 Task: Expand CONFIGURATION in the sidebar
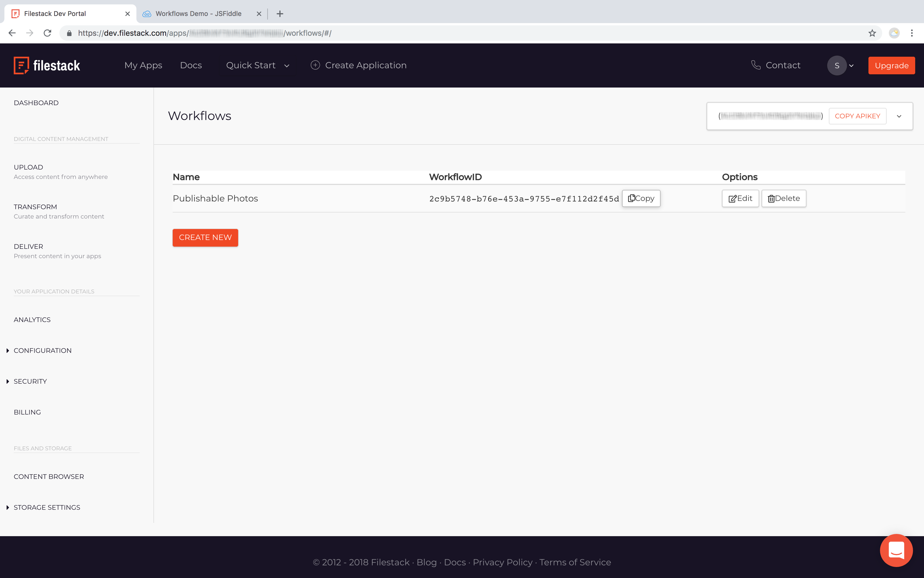[x=42, y=351]
